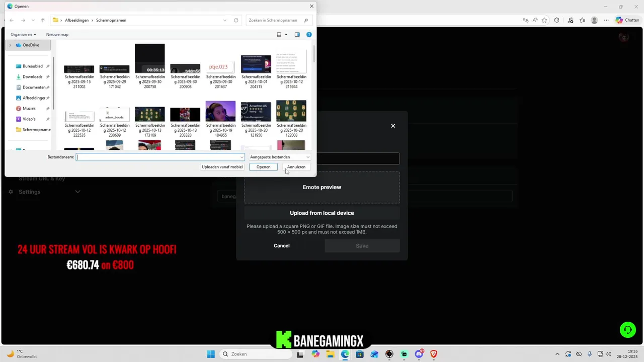
Task: Open the view options dropdown arrow
Action: coord(286,35)
